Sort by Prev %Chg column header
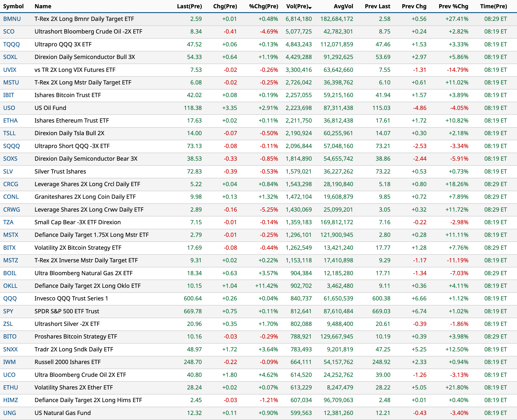This screenshot has height=420, width=517. pyautogui.click(x=453, y=6)
